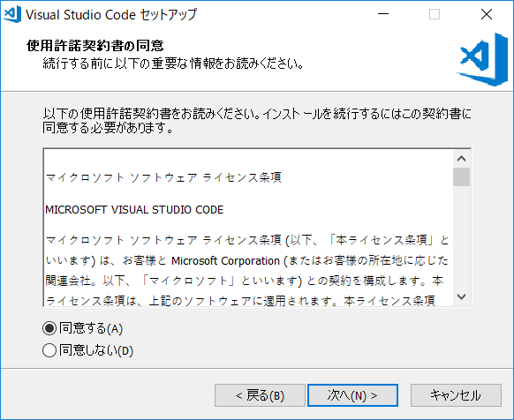Click the license scrollbar down arrow
Viewport: 514px width, 420px height.
(462, 296)
